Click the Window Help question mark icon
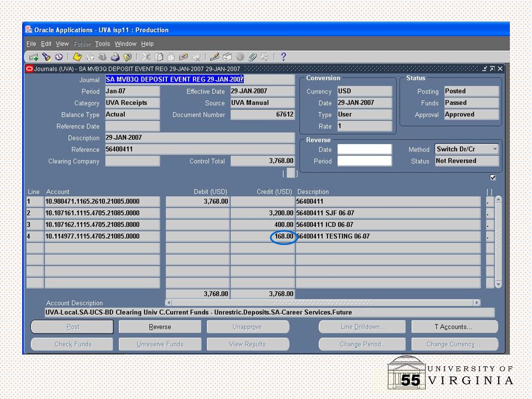The width and height of the screenshot is (532, 399). [x=283, y=57]
